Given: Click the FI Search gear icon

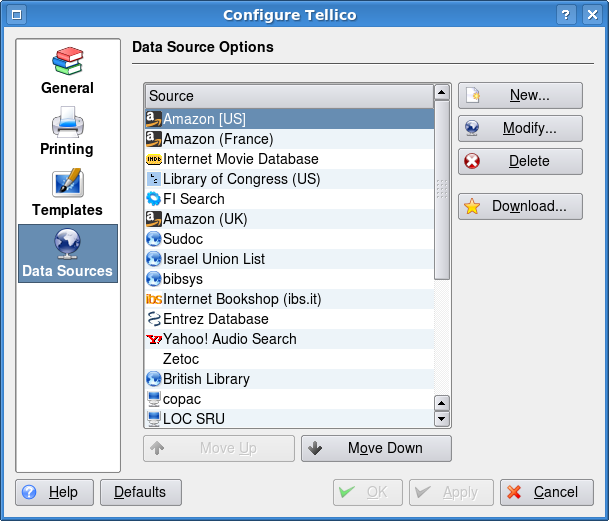Looking at the screenshot, I should coord(154,199).
